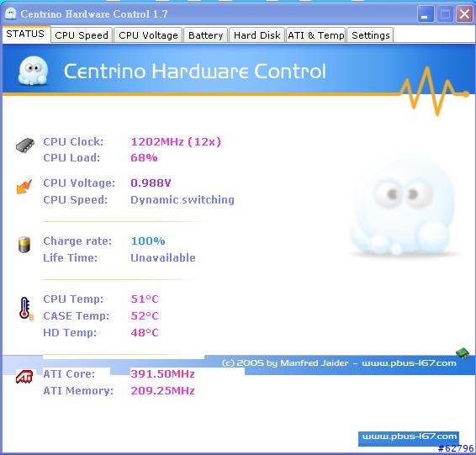Click the ATI Memory label
The height and width of the screenshot is (455, 476).
click(x=78, y=390)
